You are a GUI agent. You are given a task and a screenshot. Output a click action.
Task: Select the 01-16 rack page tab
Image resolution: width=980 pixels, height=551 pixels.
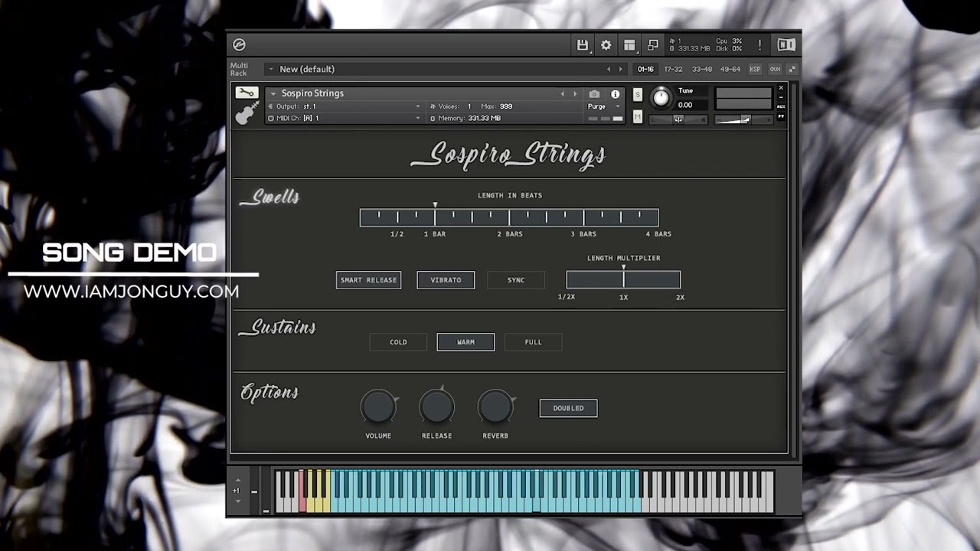(x=645, y=69)
